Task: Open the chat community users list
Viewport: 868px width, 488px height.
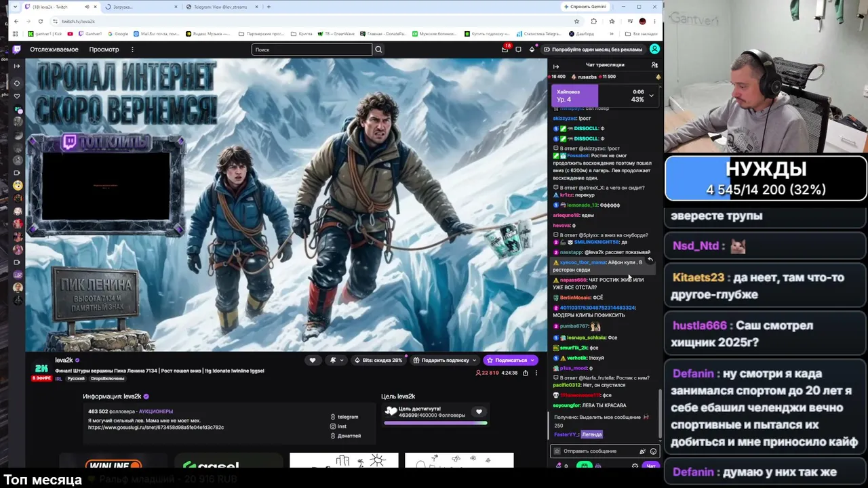Action: click(x=654, y=65)
